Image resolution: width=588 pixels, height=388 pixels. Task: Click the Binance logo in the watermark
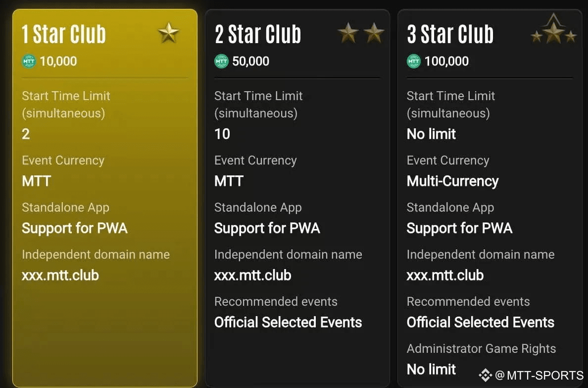coord(485,375)
